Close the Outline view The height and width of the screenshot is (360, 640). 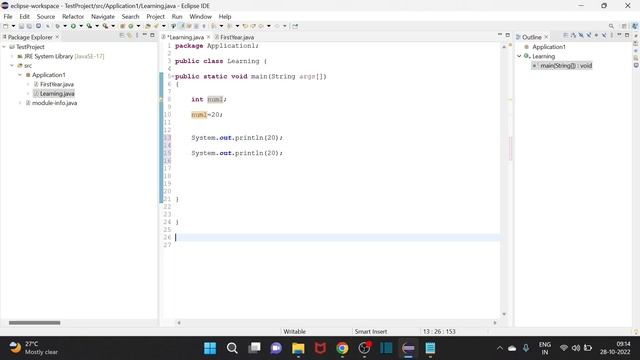(546, 37)
